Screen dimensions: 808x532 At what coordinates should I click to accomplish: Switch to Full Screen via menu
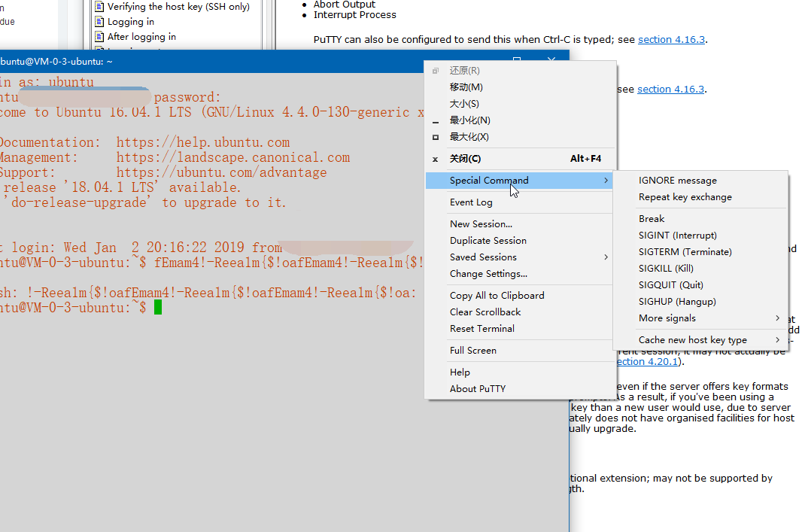click(519, 350)
